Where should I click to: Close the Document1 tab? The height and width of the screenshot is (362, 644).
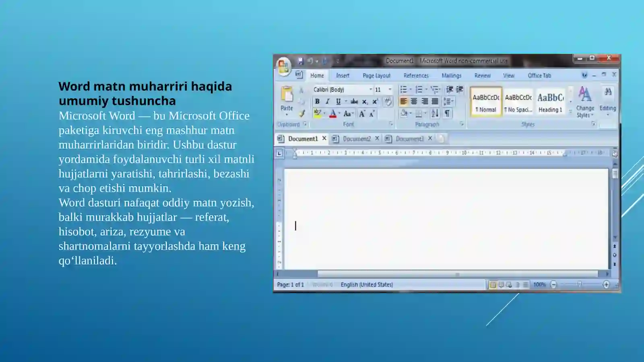[x=324, y=138]
